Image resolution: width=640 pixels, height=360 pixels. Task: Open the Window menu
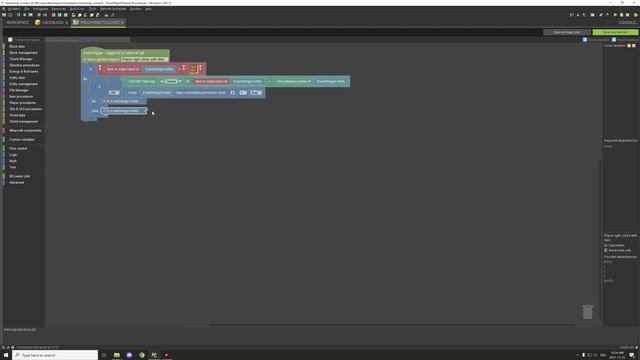coord(136,9)
